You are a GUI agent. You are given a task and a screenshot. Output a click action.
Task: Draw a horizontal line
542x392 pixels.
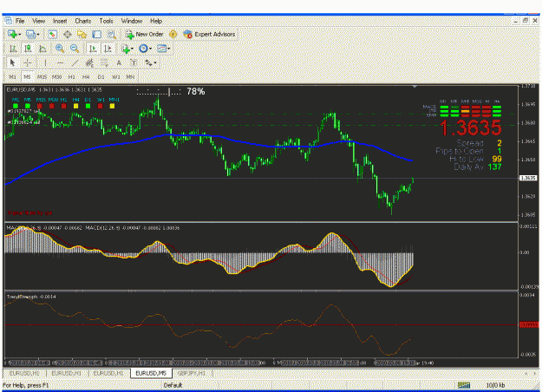60,63
